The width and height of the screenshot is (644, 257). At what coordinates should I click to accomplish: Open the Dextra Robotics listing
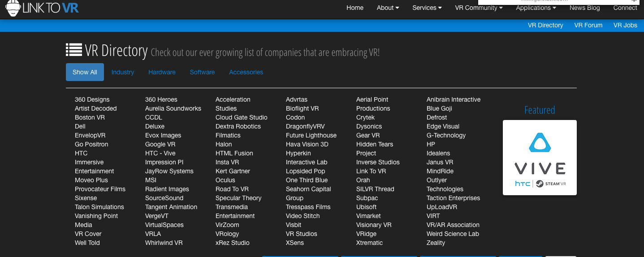[x=238, y=126]
